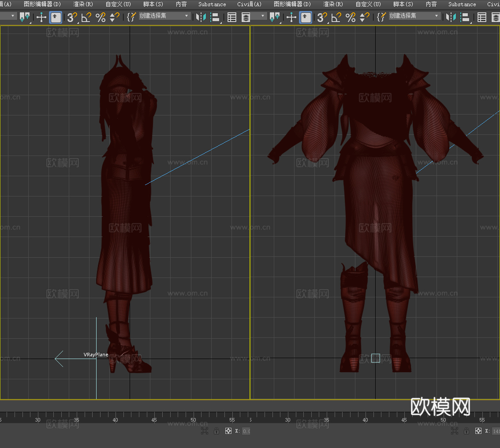This screenshot has width=500, height=448.
Task: Open 图形编辑器(D) menu in side-view window
Action: click(x=42, y=4)
